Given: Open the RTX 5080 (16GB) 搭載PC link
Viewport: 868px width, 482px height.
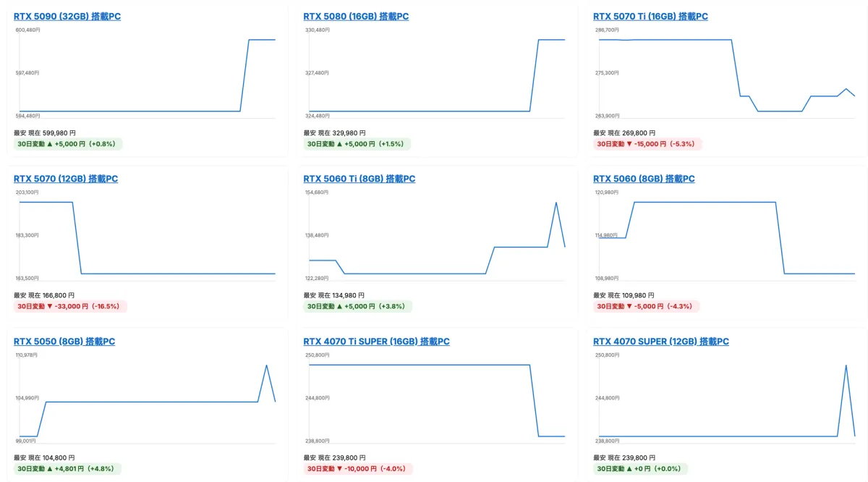Looking at the screenshot, I should coord(356,16).
